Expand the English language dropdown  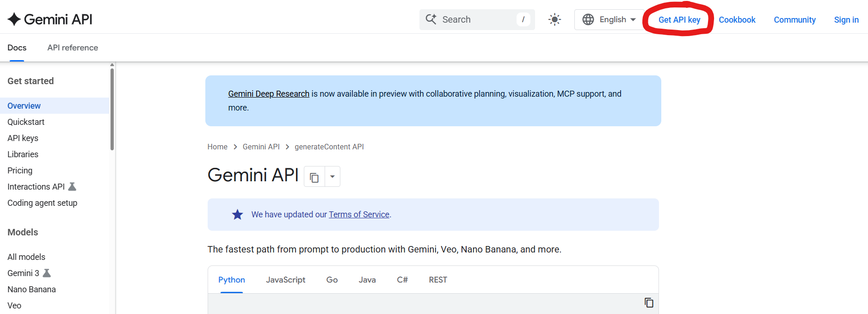[609, 19]
